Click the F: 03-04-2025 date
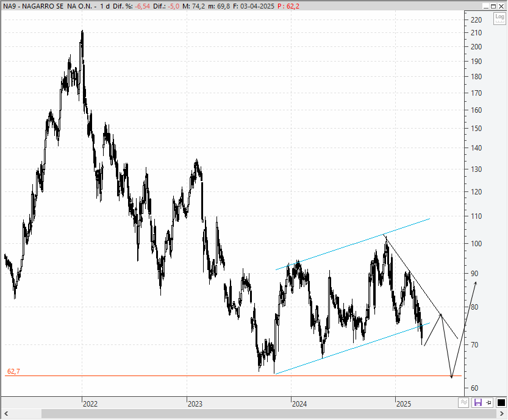 [x=253, y=6]
